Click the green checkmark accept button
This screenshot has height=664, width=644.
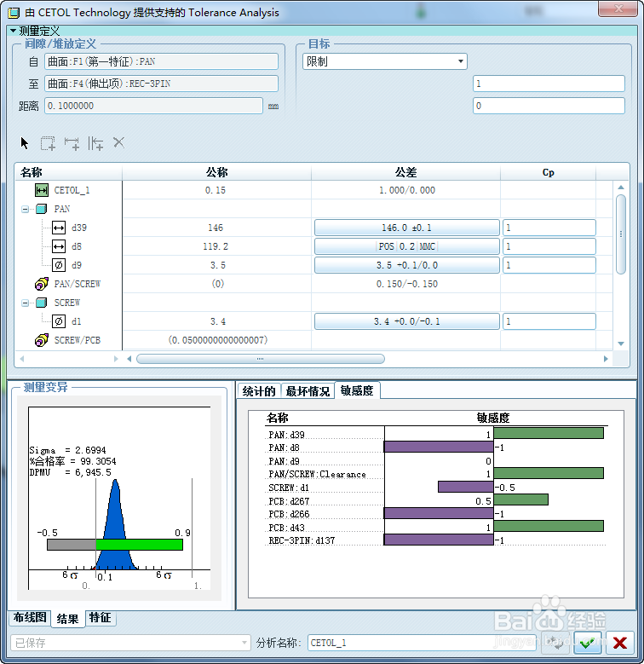click(x=588, y=643)
